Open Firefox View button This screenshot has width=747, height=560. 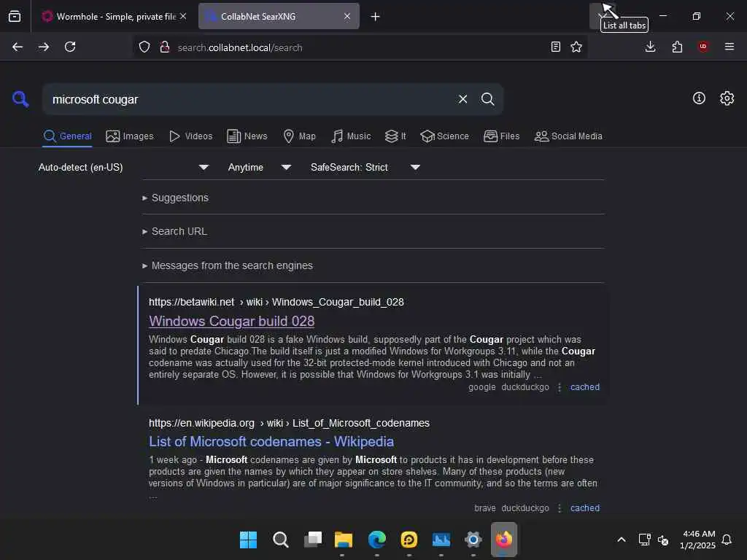pyautogui.click(x=15, y=16)
